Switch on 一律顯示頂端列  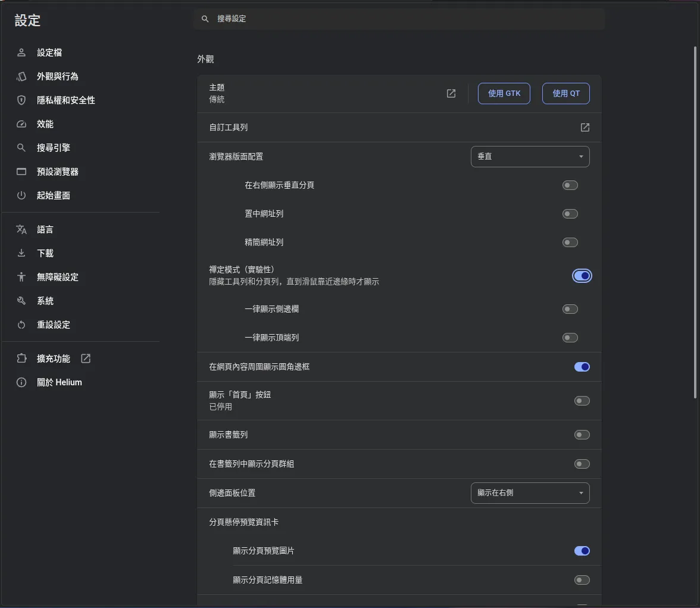pos(570,338)
